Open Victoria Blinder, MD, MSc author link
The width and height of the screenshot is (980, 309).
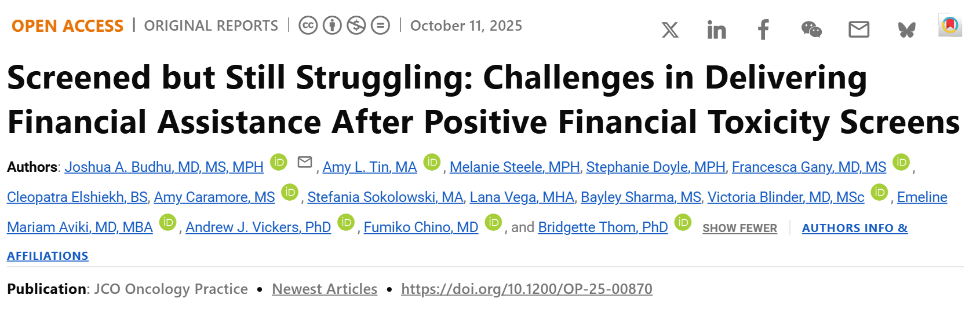(785, 197)
